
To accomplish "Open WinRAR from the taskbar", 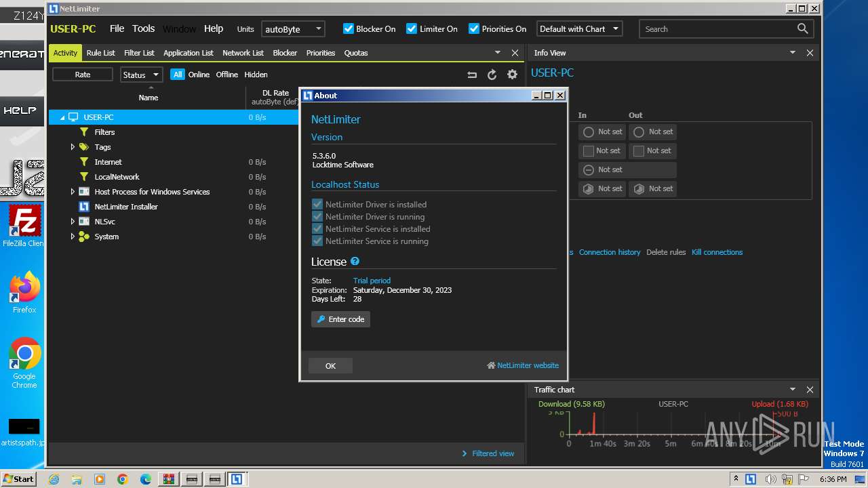I will 168,479.
